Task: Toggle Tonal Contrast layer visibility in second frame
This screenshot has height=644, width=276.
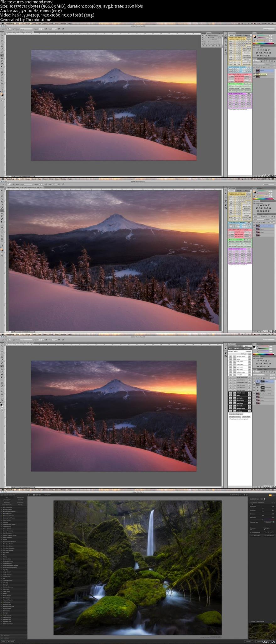Action: 254,226
